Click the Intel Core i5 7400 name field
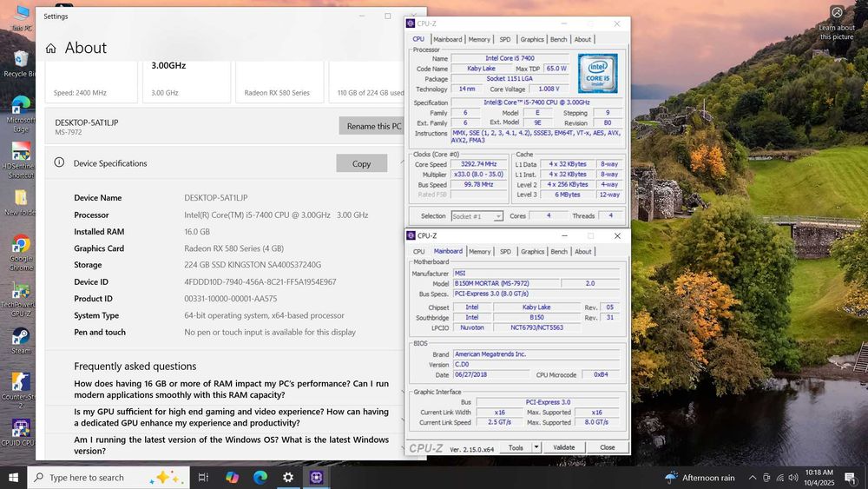 [x=510, y=58]
